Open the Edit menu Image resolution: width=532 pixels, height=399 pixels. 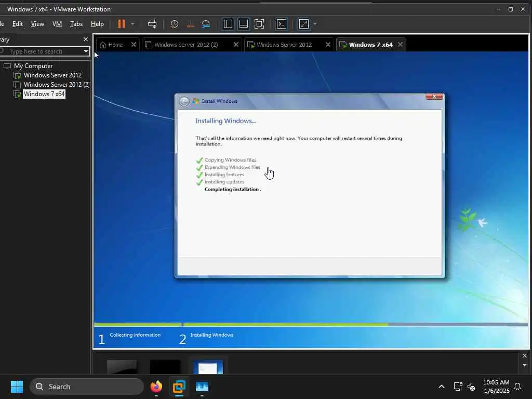[x=17, y=24]
